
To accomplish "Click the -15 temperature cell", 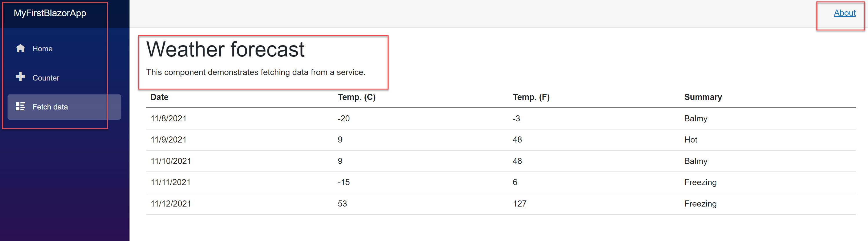I will (x=344, y=182).
